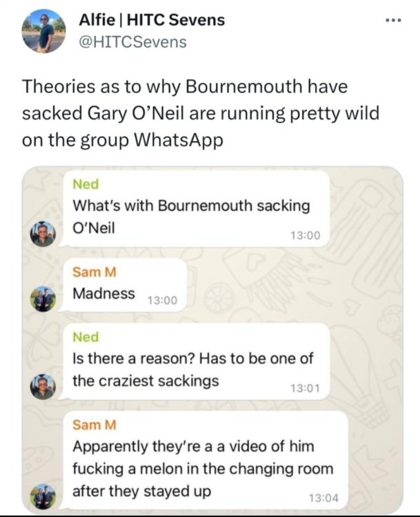Open the @HITCSevens handle link
Image resolution: width=420 pixels, height=517 pixels.
(x=132, y=42)
